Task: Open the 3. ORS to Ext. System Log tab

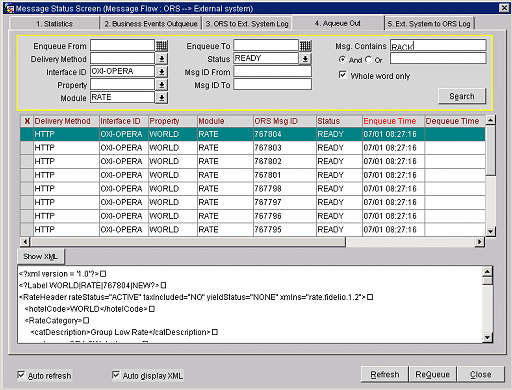Action: point(247,24)
